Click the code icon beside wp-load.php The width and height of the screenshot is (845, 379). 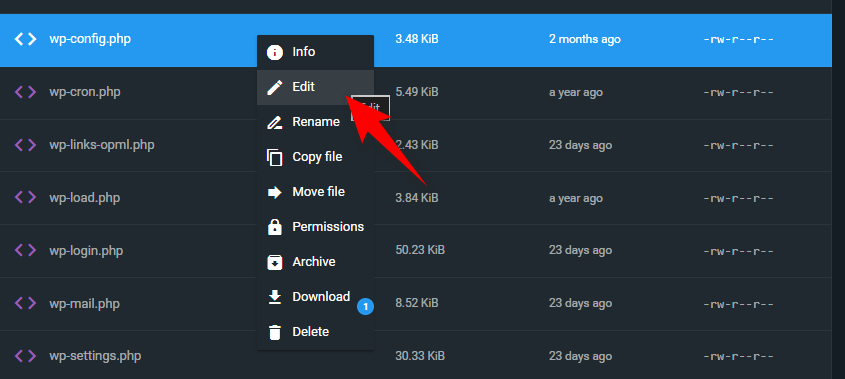pyautogui.click(x=25, y=198)
